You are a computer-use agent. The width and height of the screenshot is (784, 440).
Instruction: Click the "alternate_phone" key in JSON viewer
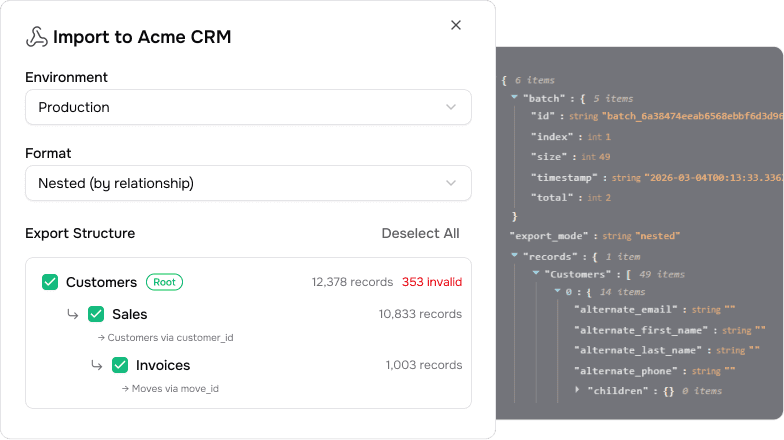626,371
